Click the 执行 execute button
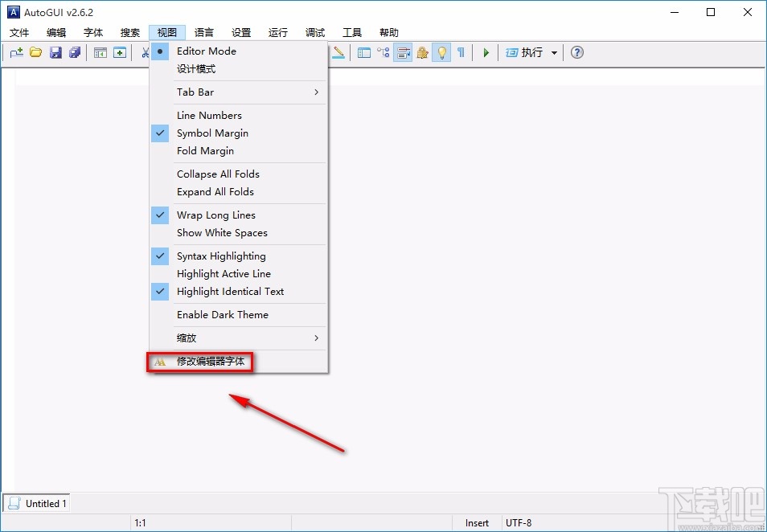 click(525, 52)
